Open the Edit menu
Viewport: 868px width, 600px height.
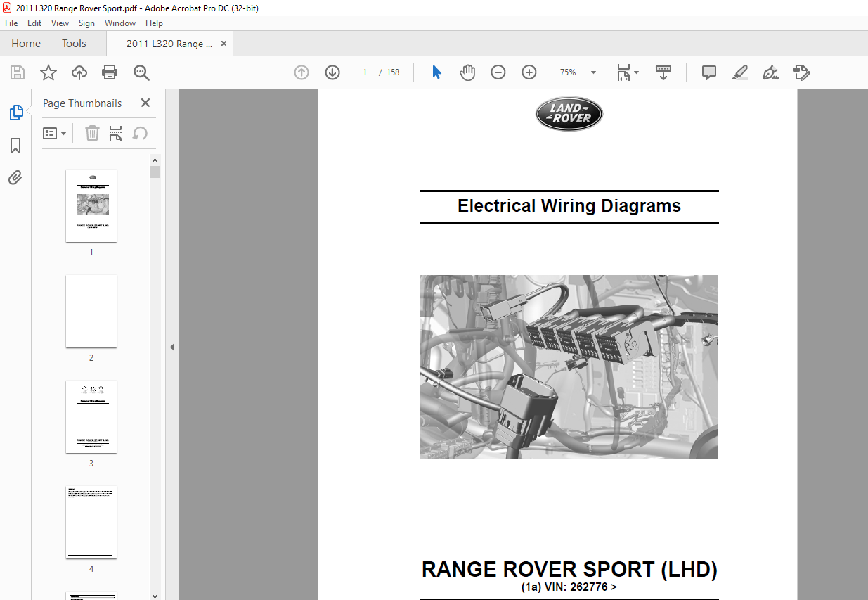point(34,23)
